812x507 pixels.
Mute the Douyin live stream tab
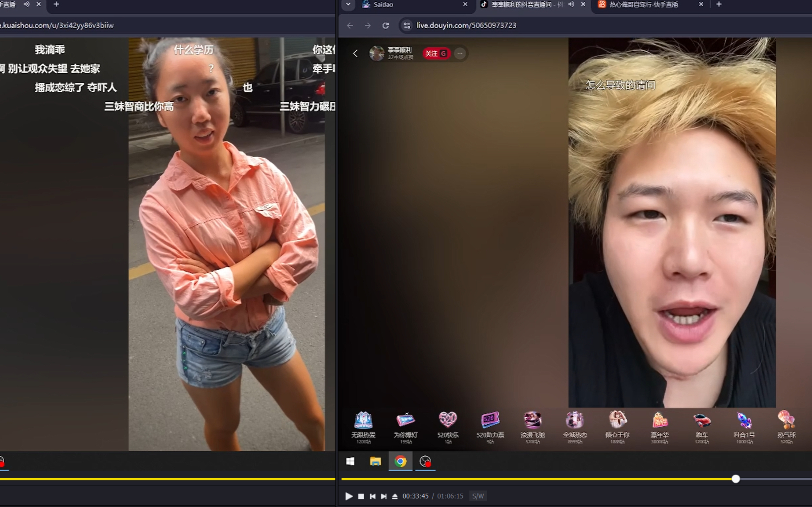click(x=571, y=4)
